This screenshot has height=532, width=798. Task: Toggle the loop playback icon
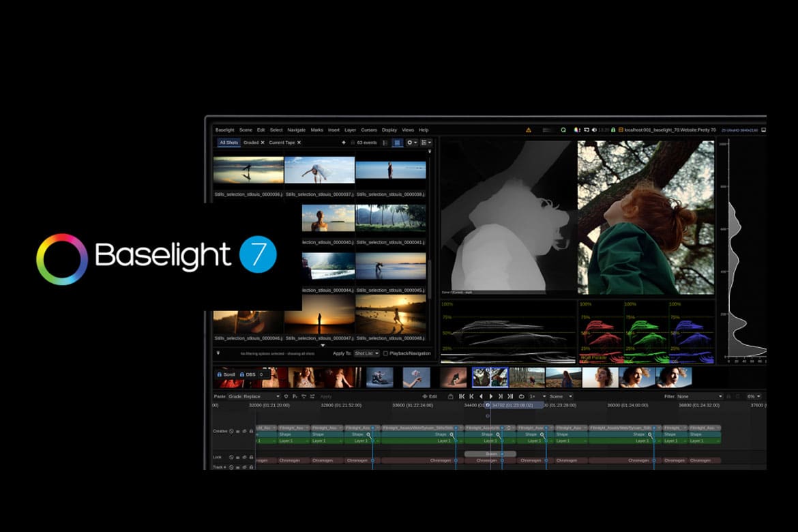521,396
